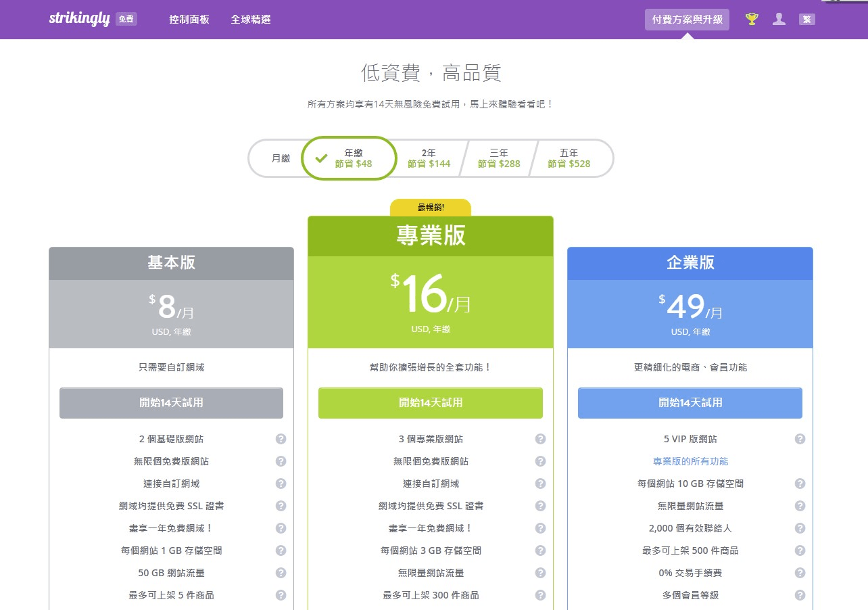This screenshot has width=868, height=610.
Task: Open 控制面板 in the navigation bar
Action: tap(189, 20)
